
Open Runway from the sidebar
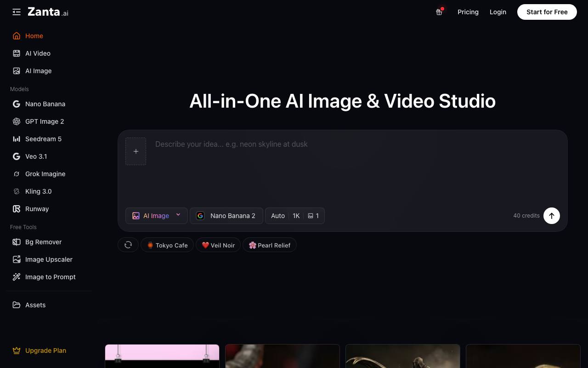(x=49, y=209)
